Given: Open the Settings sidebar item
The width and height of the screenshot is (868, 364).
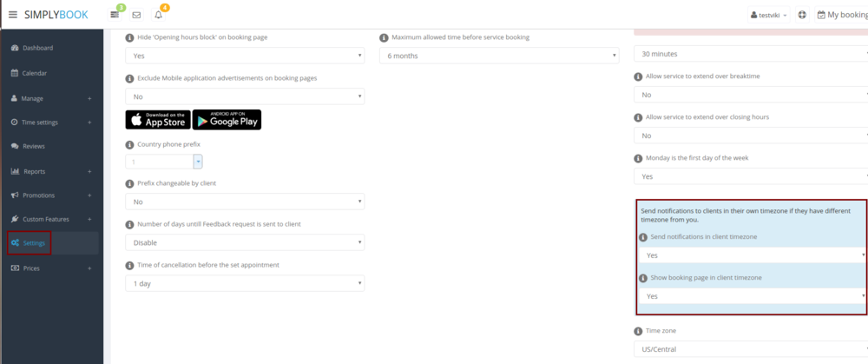Looking at the screenshot, I should point(34,243).
